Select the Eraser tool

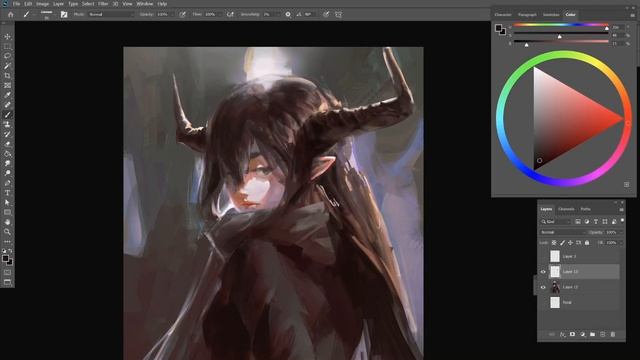[7, 144]
